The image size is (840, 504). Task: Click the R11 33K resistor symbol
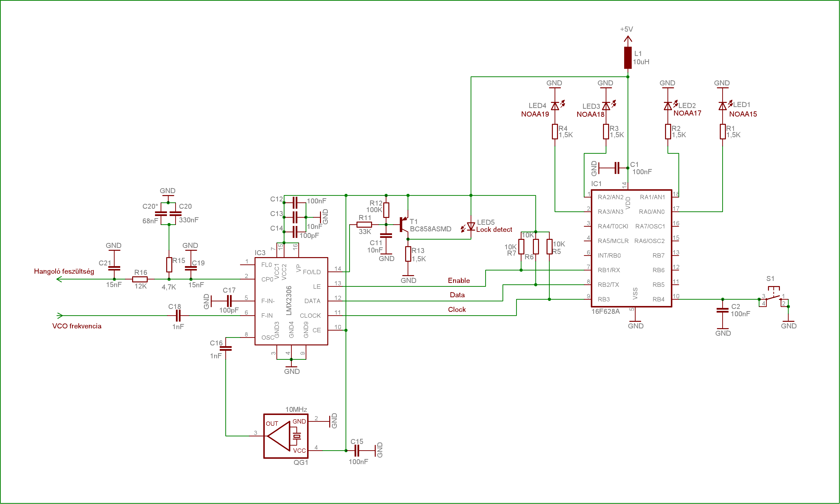(x=365, y=225)
